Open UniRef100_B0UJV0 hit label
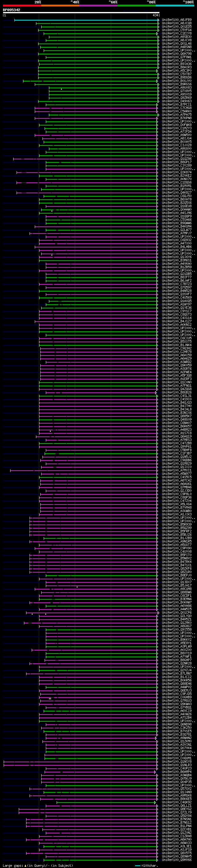197x868 pixels. (177, 81)
